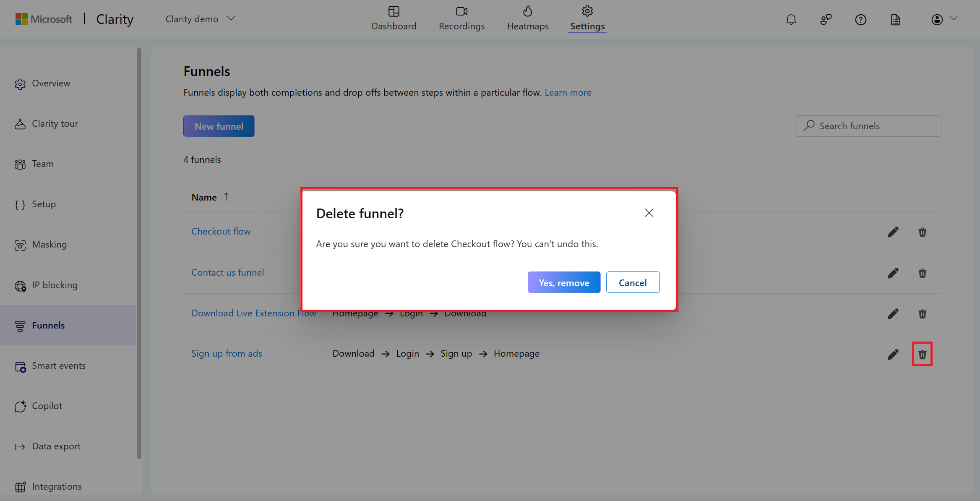
Task: Edit the Checkout flow funnel with the pencil
Action: click(x=894, y=232)
